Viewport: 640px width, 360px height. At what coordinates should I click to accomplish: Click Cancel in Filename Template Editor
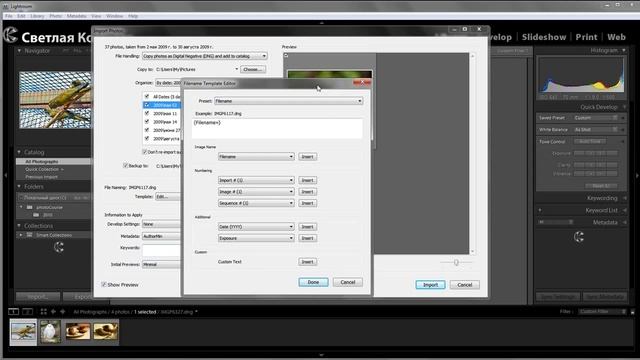(x=348, y=282)
